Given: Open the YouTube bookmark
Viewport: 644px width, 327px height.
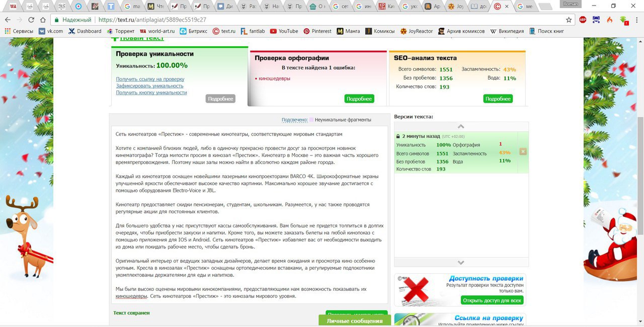Looking at the screenshot, I should point(284,31).
